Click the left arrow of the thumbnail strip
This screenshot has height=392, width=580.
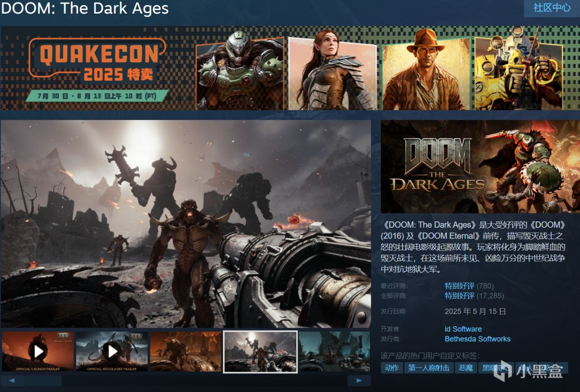point(12,381)
